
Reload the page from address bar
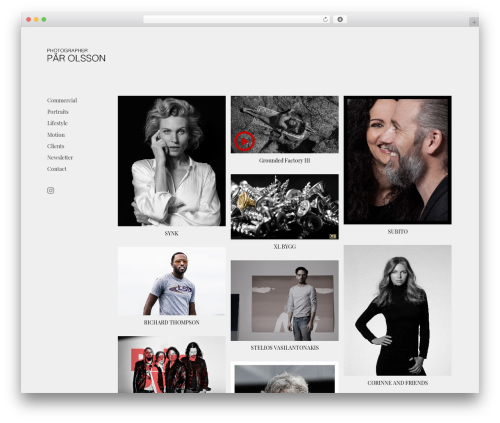pyautogui.click(x=325, y=20)
